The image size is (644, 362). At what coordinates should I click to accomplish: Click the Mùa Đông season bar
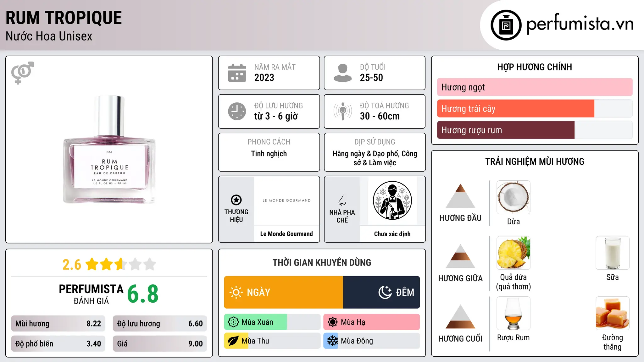372,341
